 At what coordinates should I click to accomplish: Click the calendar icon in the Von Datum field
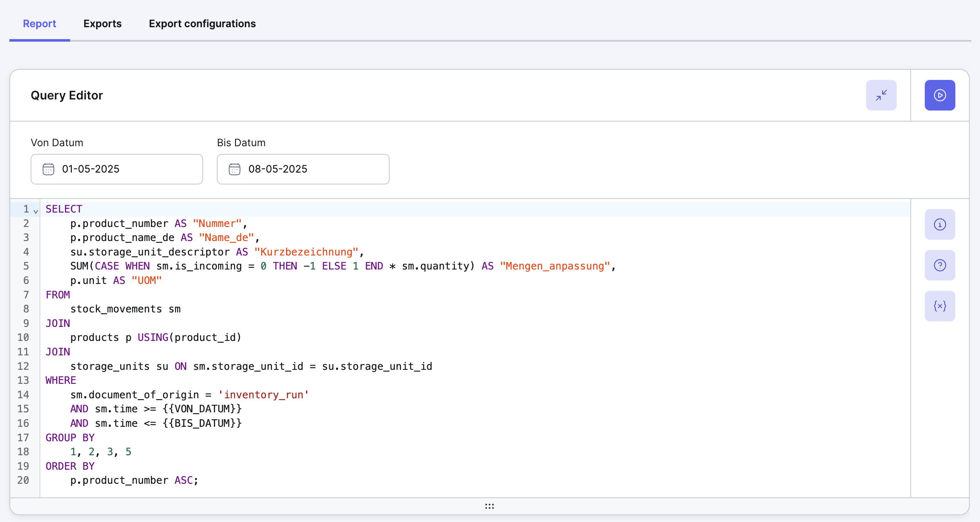point(48,169)
